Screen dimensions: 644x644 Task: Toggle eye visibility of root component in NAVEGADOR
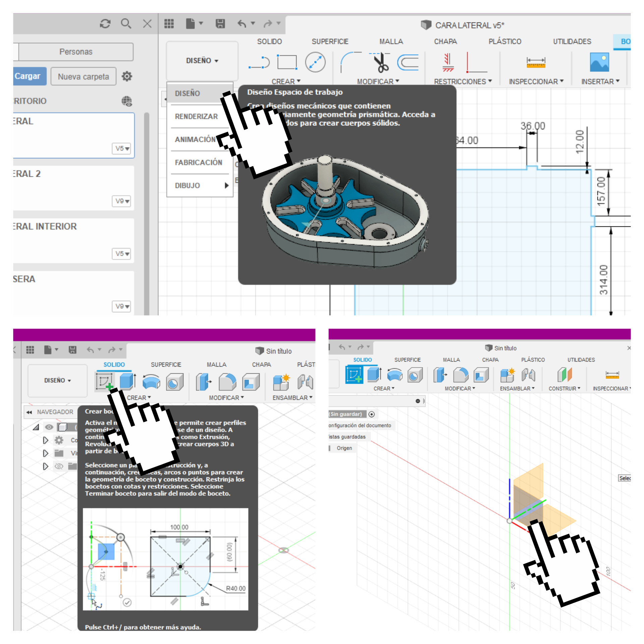point(49,427)
